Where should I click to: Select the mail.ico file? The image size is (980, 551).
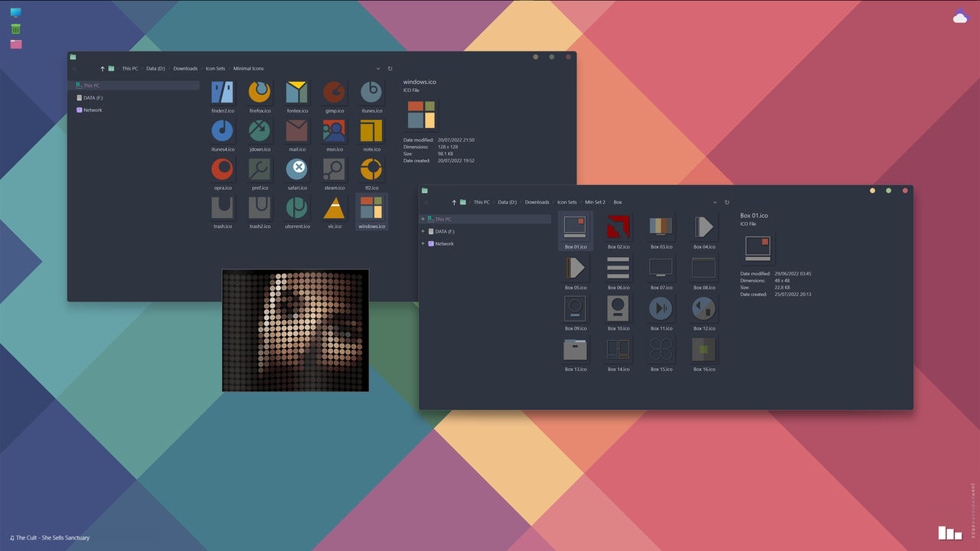coord(297,135)
